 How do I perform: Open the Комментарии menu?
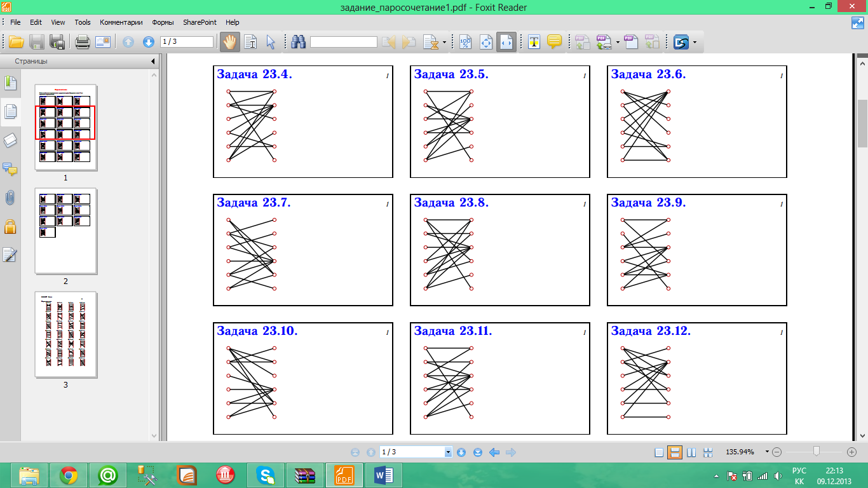tap(121, 22)
